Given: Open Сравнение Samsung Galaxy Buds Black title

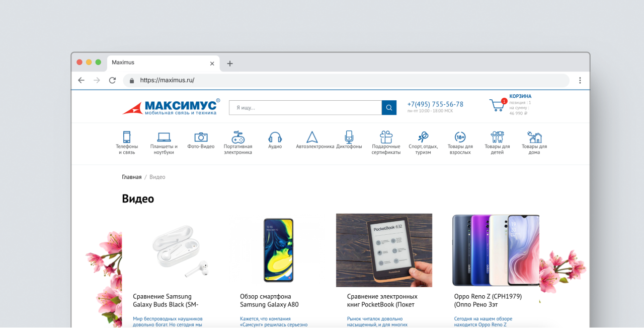Looking at the screenshot, I should pos(166,300).
